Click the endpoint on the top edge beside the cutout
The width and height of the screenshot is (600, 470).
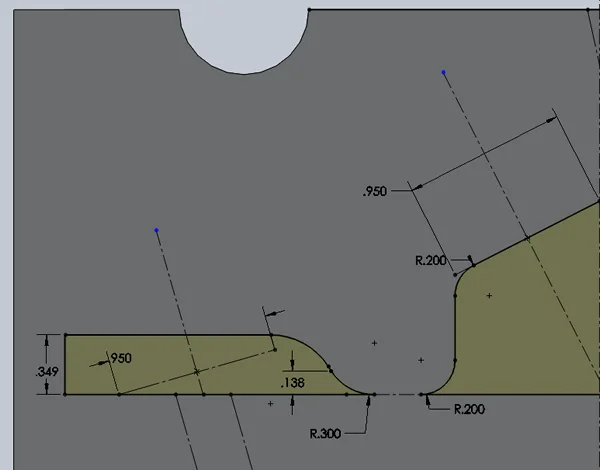pyautogui.click(x=309, y=10)
